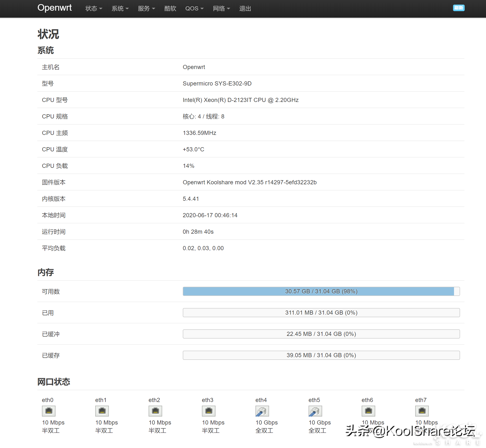
Task: Click the eth1 port status icon
Action: click(102, 411)
